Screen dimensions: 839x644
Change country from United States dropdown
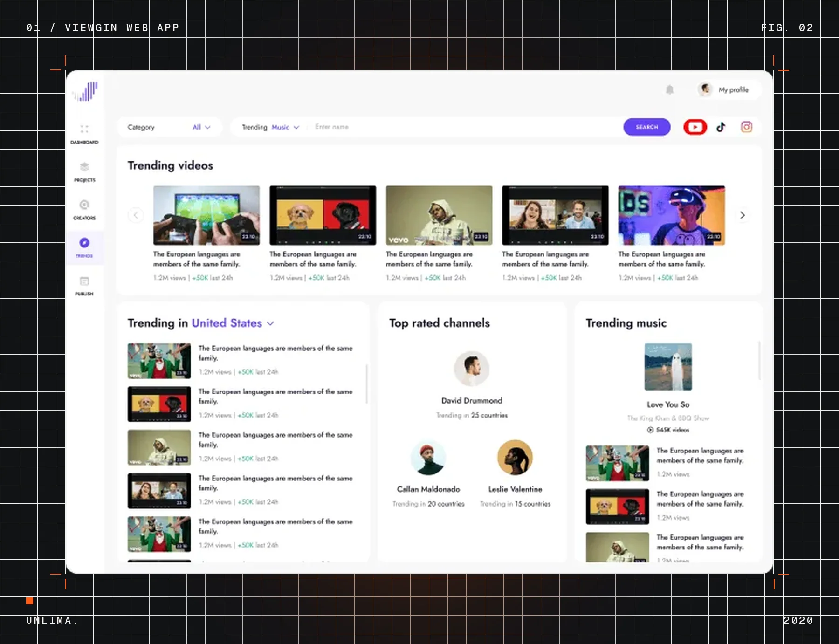tap(233, 323)
